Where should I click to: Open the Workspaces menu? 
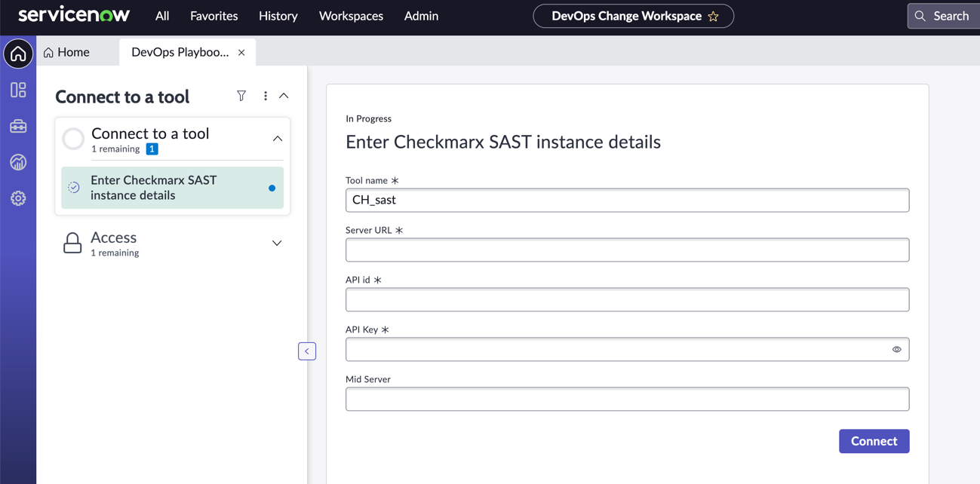tap(351, 16)
